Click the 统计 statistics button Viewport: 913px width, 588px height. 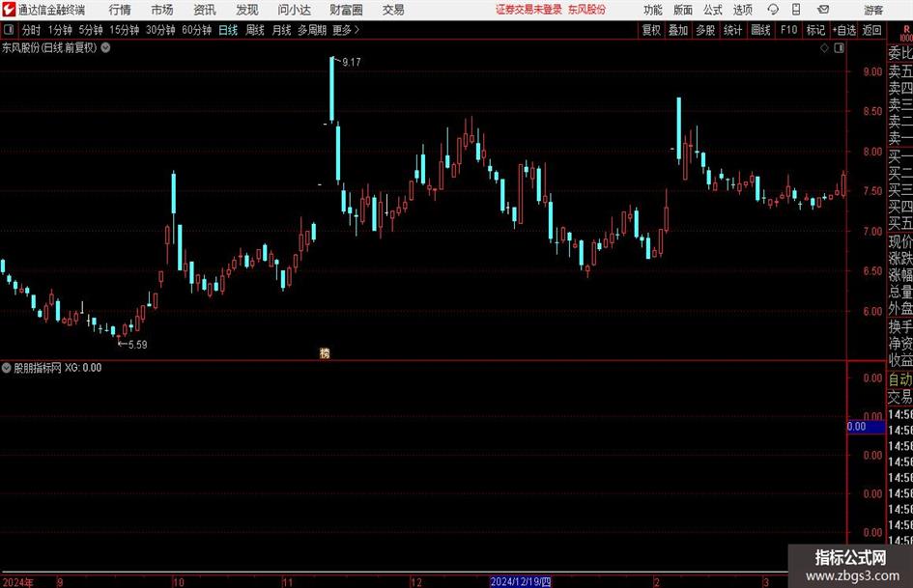click(732, 30)
